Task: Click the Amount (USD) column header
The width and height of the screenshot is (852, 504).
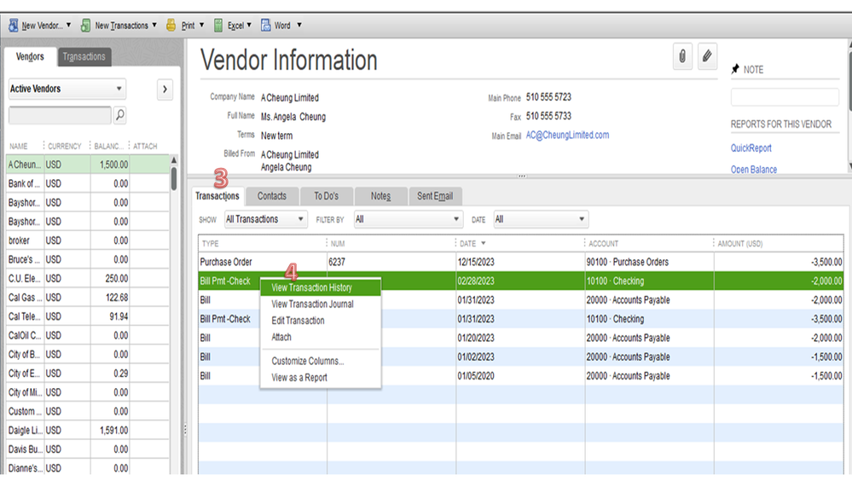Action: 779,243
